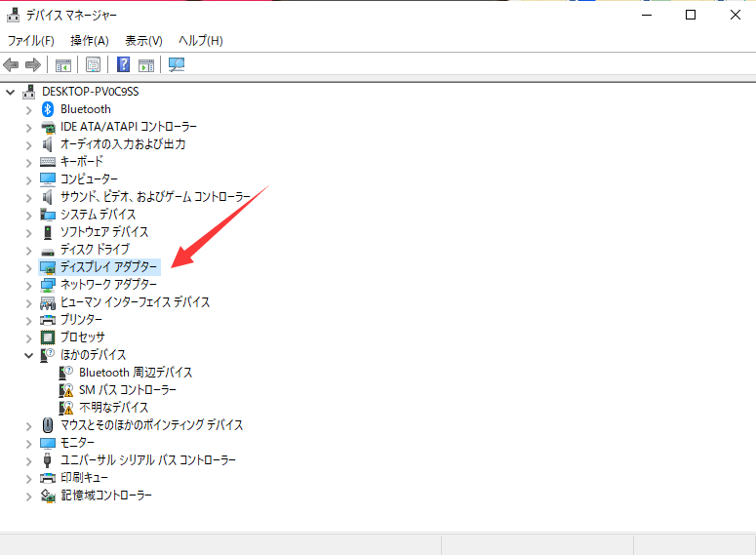The height and width of the screenshot is (555, 756).
Task: Select ユニバーサル シリアル バス コントローラー entry
Action: coord(147,460)
